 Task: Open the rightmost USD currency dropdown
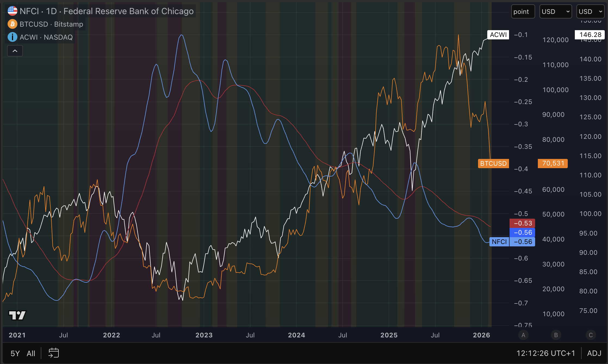pyautogui.click(x=590, y=12)
